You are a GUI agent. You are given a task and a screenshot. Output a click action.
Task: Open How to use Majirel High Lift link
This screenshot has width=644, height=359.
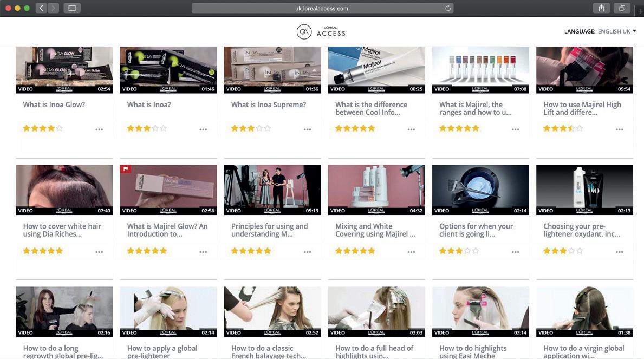[582, 108]
